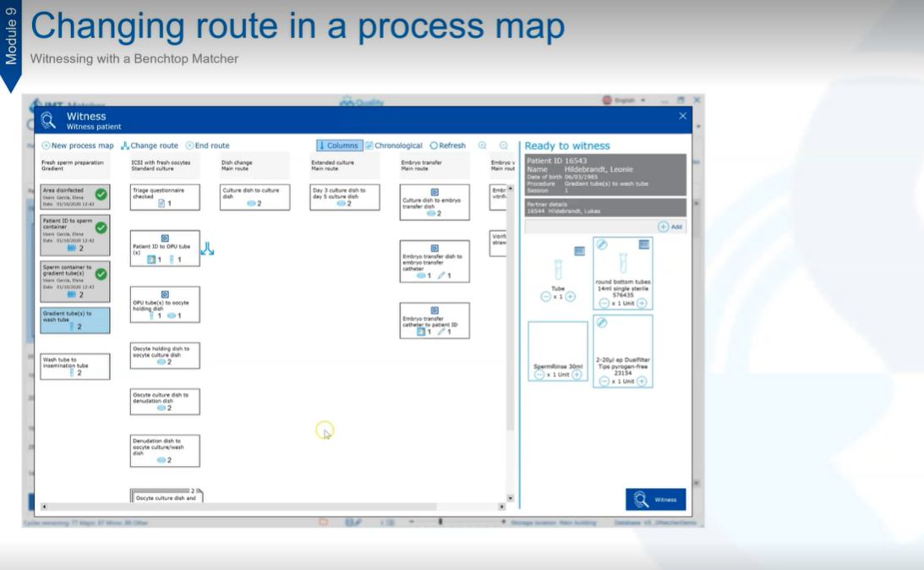Zoom out with the minus magnifier icon
The image size is (924, 570).
click(x=504, y=145)
